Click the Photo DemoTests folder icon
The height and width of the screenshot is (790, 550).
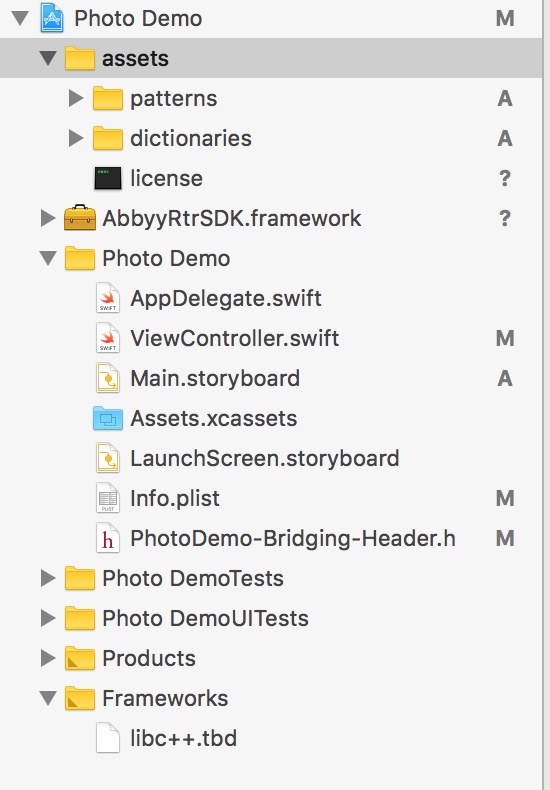click(x=80, y=578)
